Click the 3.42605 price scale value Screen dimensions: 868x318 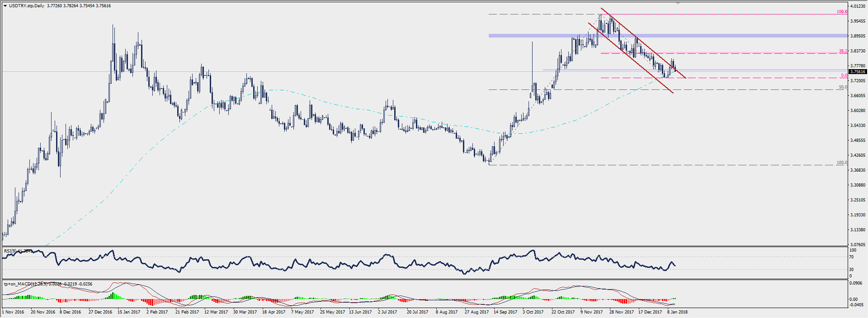point(858,155)
